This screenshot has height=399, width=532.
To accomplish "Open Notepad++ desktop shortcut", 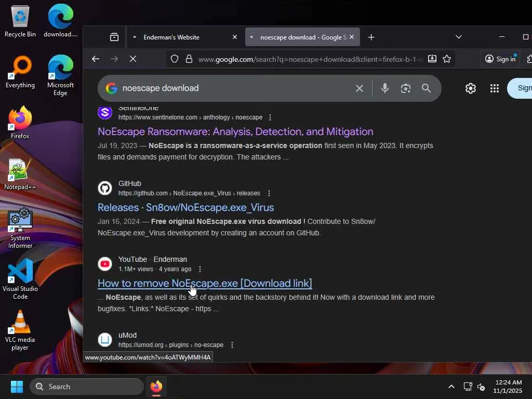I will (20, 174).
